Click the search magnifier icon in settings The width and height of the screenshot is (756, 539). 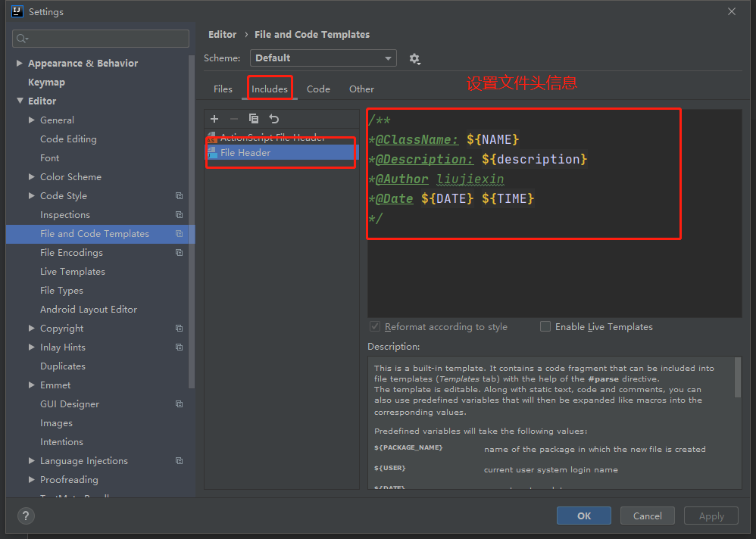[x=22, y=39]
